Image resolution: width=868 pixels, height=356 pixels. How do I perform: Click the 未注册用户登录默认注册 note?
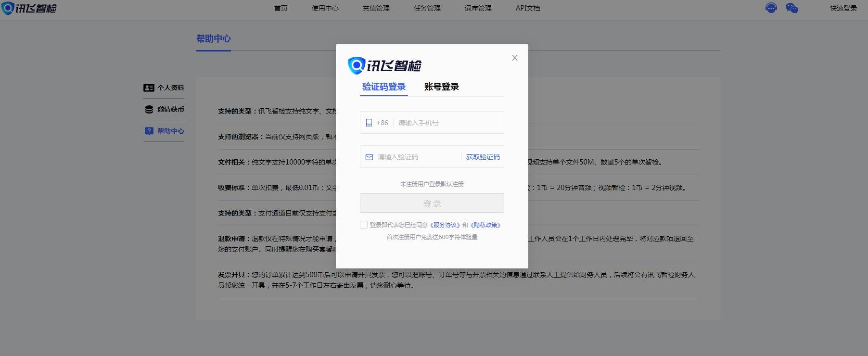pos(432,184)
